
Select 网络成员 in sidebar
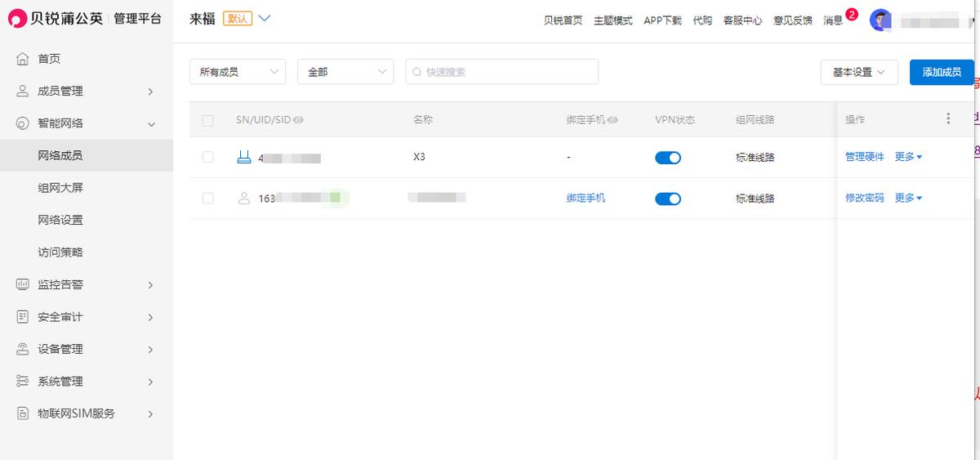tap(87, 155)
